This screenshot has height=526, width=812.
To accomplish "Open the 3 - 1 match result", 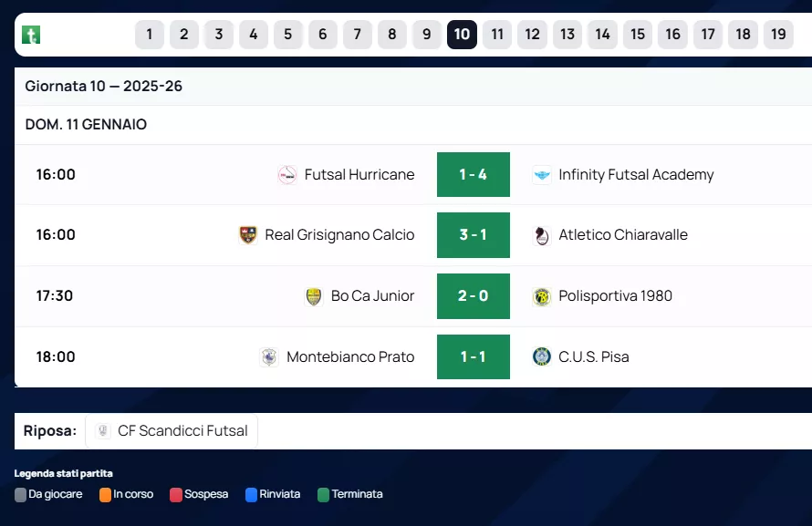I will coord(473,235).
